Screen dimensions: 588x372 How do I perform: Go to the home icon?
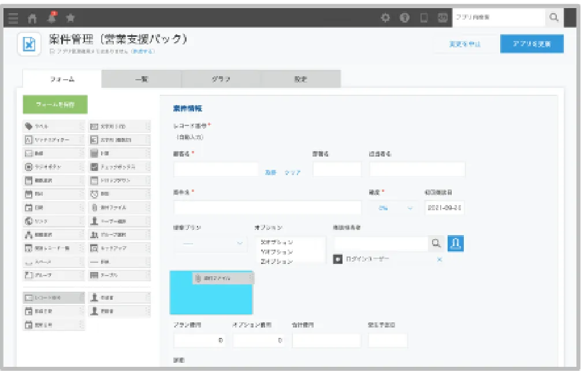[32, 18]
